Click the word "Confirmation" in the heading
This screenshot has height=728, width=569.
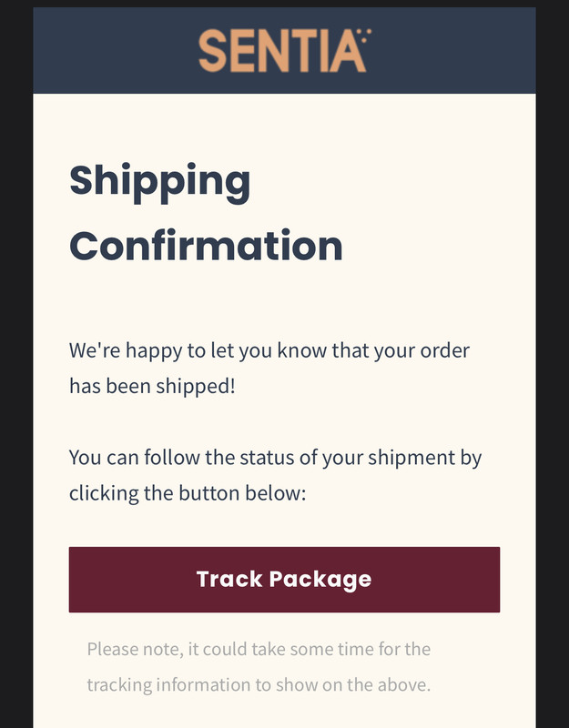(207, 246)
